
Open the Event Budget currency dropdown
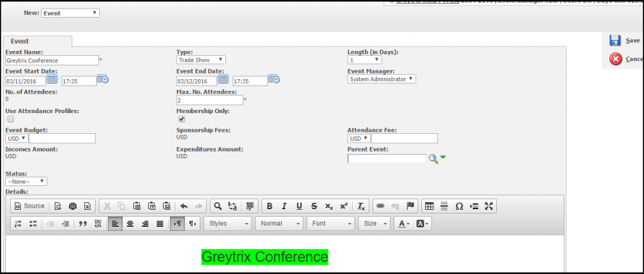16,138
